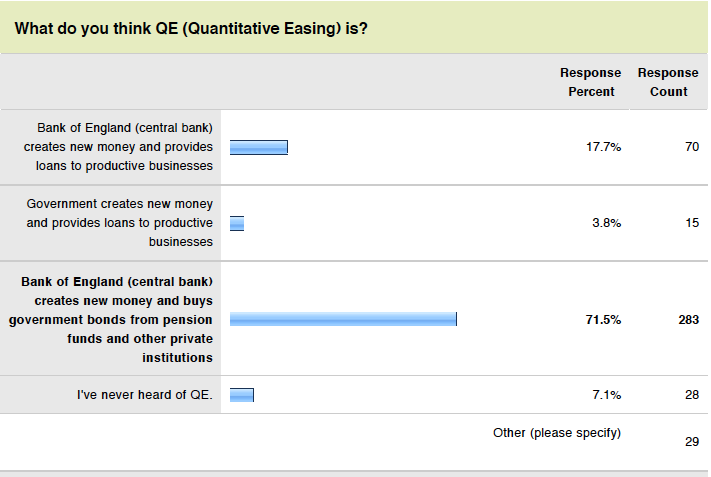Click the 3.8% response percent value
711x477 pixels.
pos(606,223)
